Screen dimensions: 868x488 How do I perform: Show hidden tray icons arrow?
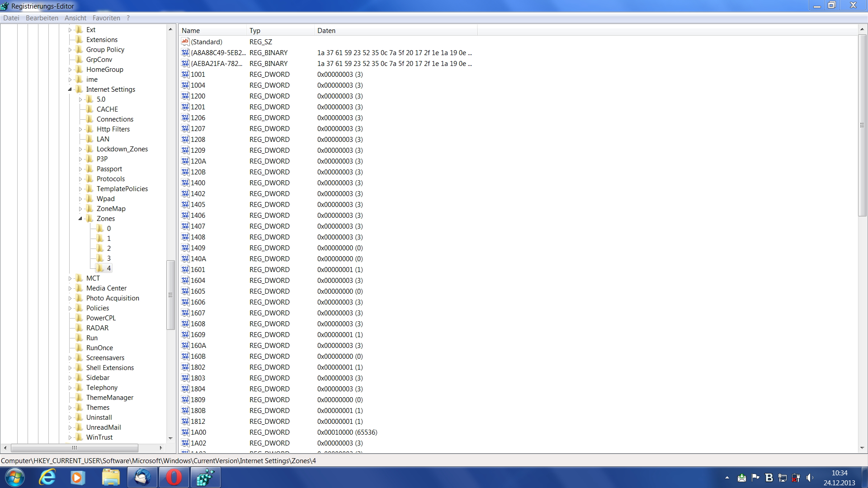pos(727,478)
